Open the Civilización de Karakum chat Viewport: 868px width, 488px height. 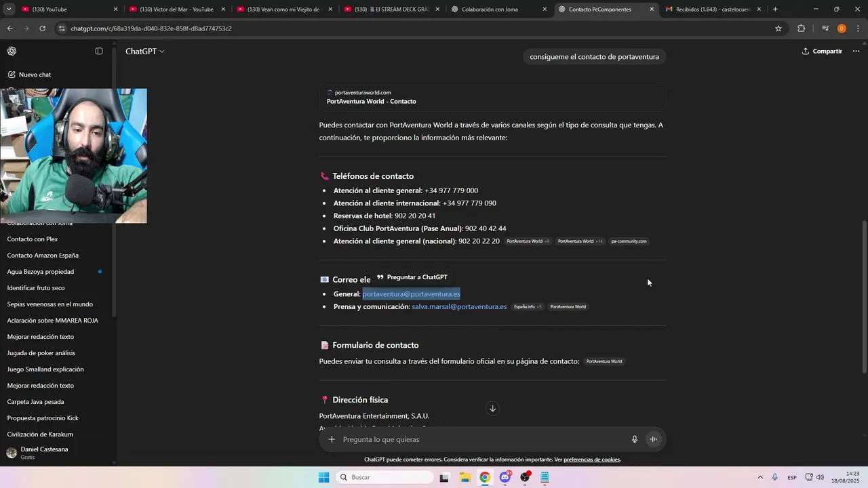(x=40, y=434)
